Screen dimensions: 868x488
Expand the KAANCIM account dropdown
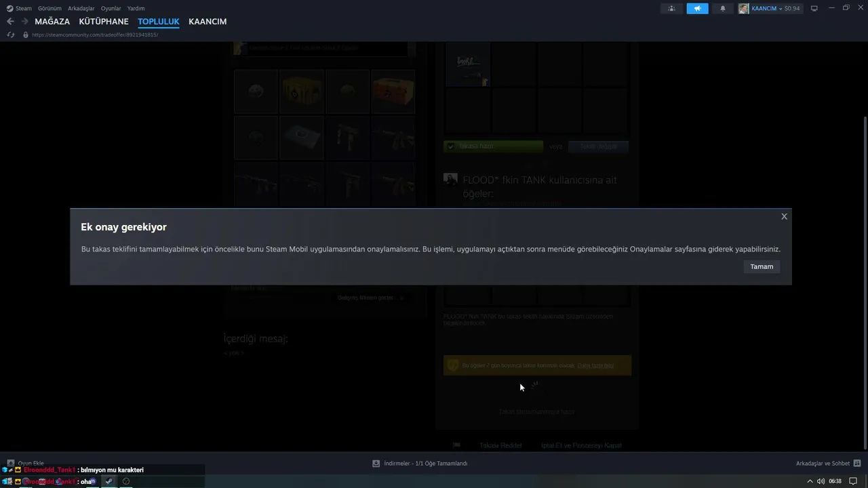[x=780, y=9]
